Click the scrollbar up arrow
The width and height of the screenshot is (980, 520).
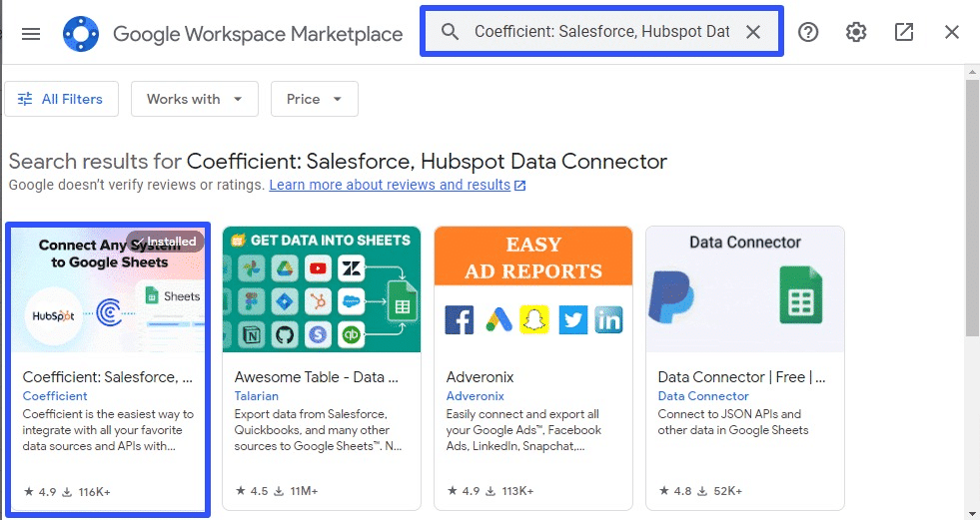pyautogui.click(x=972, y=71)
